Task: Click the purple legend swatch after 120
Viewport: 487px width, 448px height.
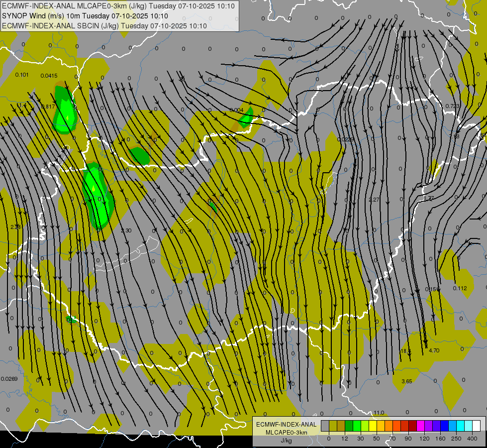Action: point(429,426)
